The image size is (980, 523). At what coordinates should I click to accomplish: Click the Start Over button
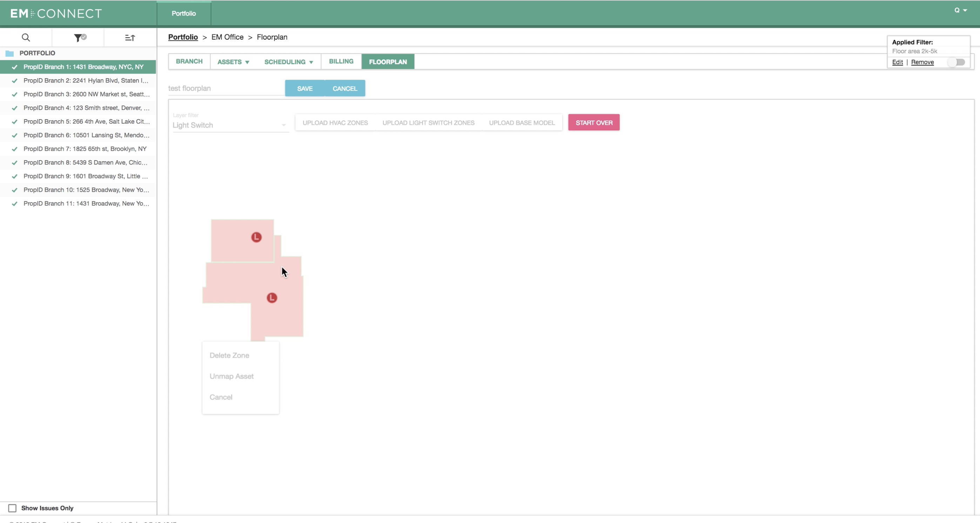[594, 122]
